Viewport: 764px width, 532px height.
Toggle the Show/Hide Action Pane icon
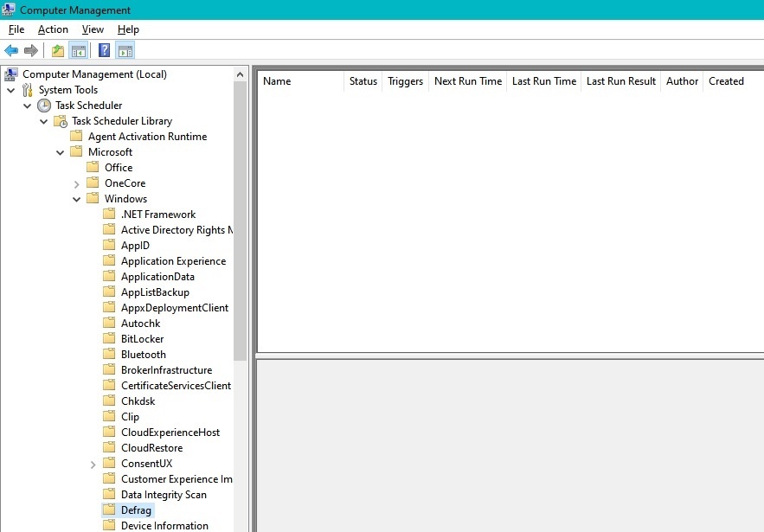point(125,50)
